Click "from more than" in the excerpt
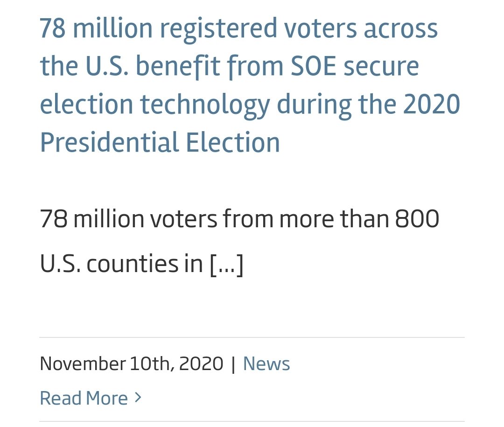 (x=306, y=219)
